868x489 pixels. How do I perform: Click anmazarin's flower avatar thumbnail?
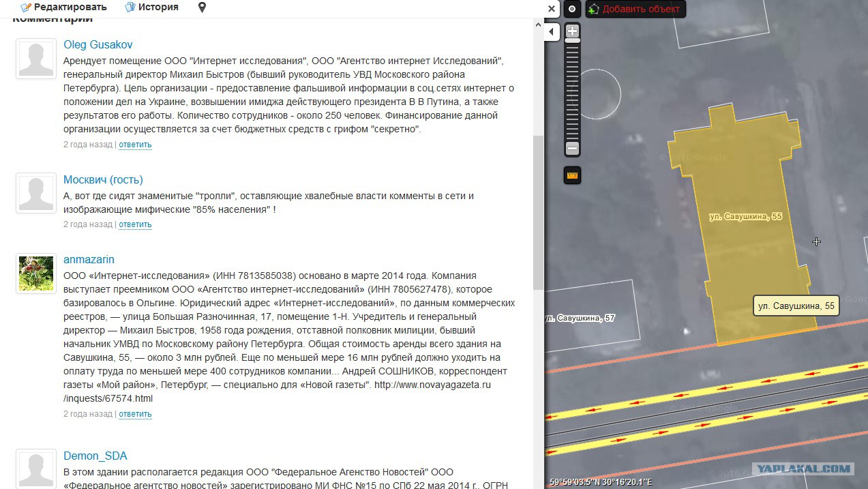36,273
